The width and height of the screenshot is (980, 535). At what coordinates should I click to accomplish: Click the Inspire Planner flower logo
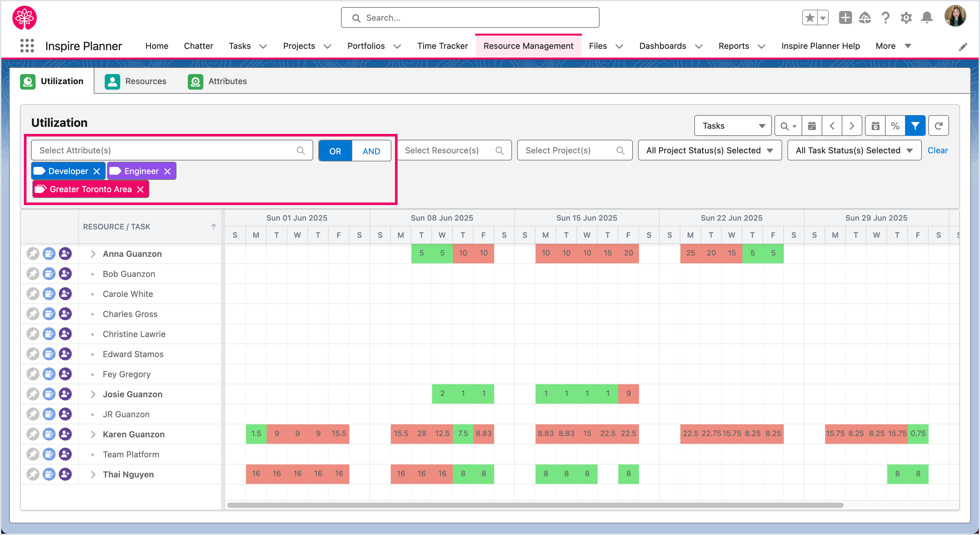[25, 17]
